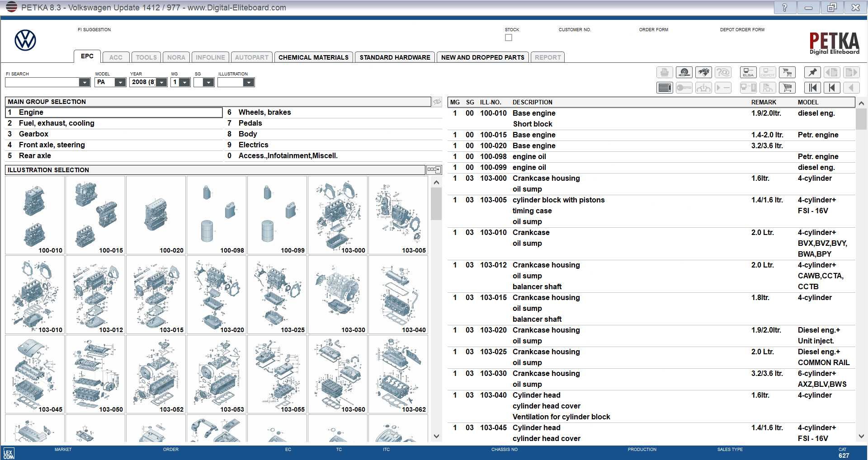Select main group 6 Wheels, brakes

334,113
